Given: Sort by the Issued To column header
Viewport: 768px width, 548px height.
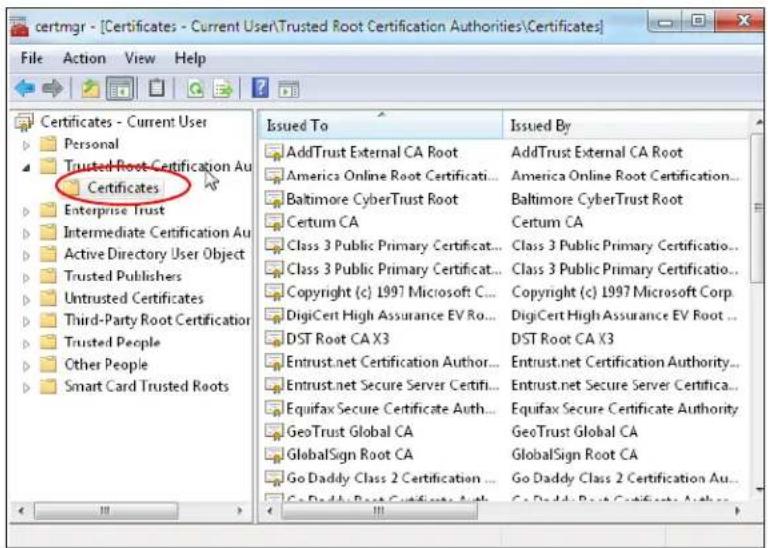Looking at the screenshot, I should point(381,125).
